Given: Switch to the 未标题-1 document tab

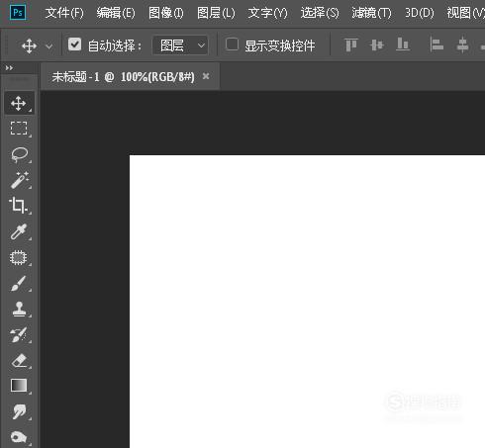Looking at the screenshot, I should 123,77.
